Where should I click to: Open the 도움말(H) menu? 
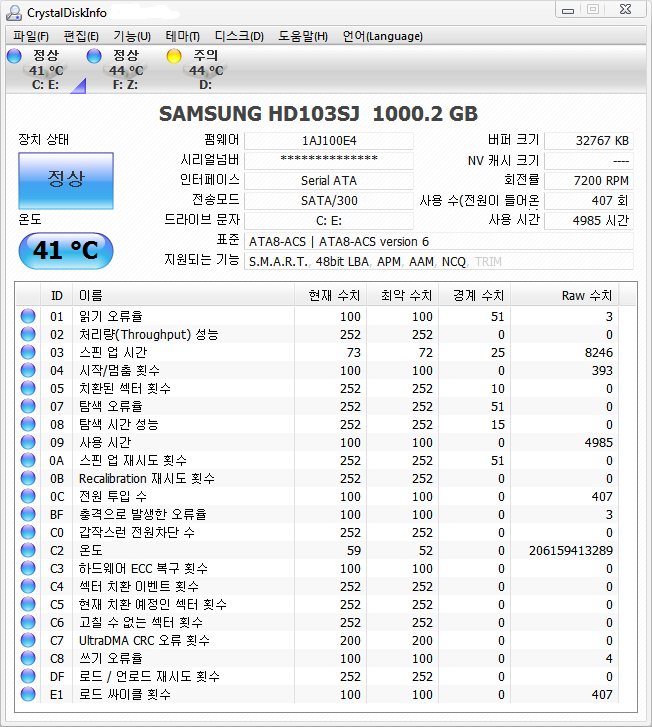click(x=303, y=36)
